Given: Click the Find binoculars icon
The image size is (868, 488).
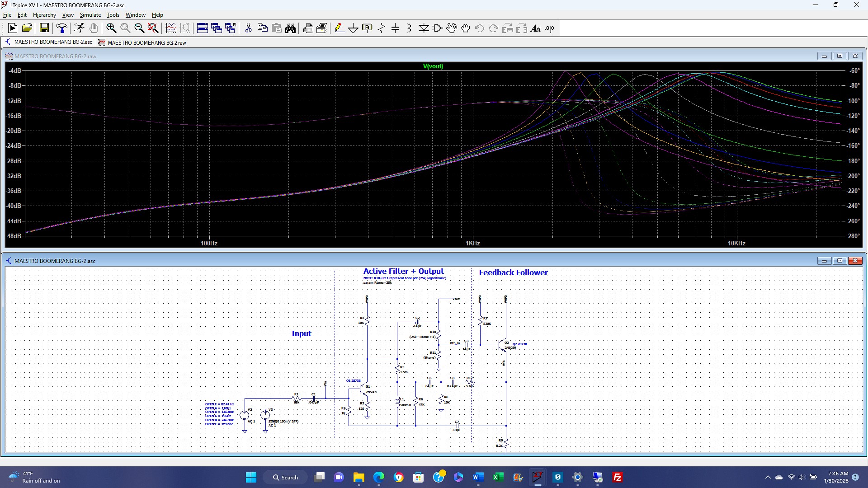Looking at the screenshot, I should 291,28.
